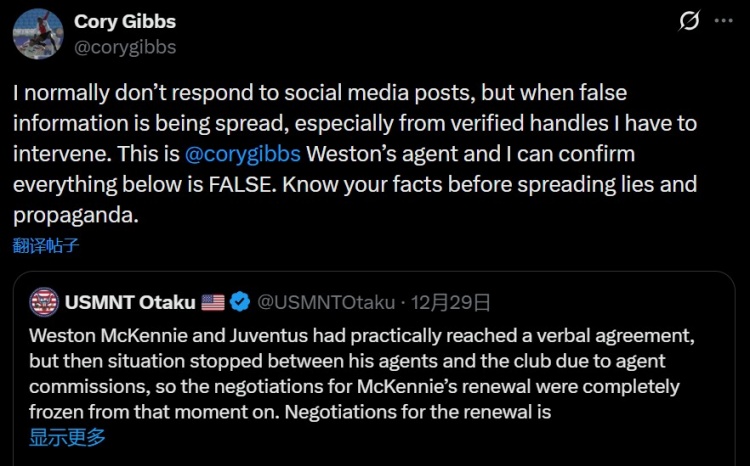Expand quoted post with 显示更多
The height and width of the screenshot is (466, 750).
(x=67, y=436)
